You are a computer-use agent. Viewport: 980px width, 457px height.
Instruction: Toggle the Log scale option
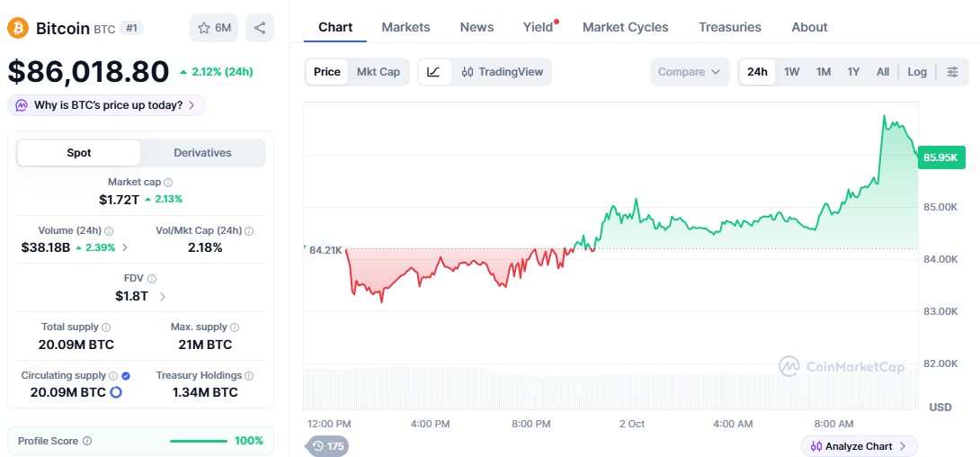pyautogui.click(x=917, y=71)
